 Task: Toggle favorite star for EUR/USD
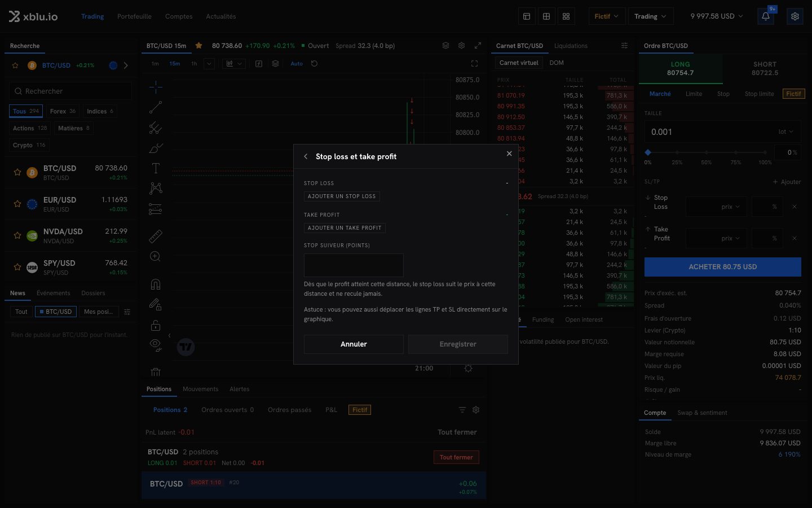17,204
